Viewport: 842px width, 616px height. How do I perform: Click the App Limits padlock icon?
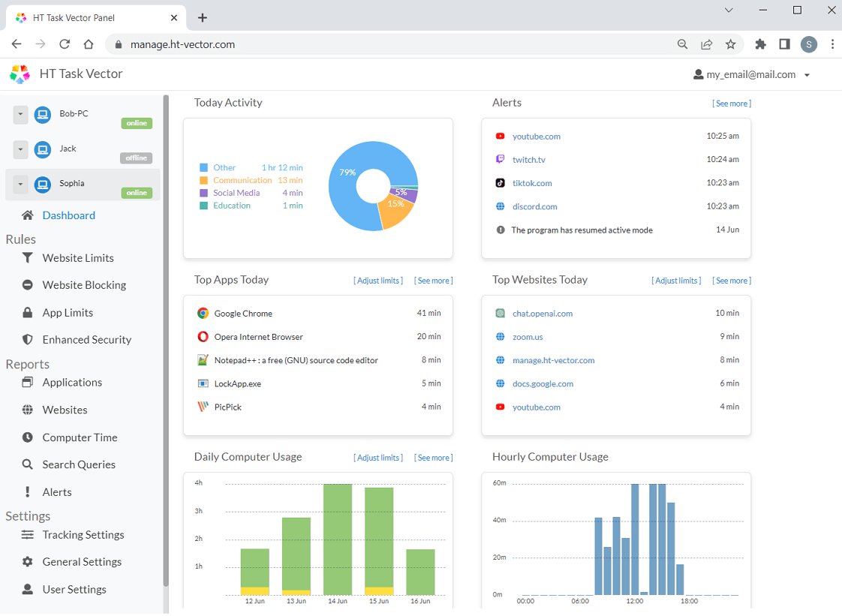click(28, 313)
